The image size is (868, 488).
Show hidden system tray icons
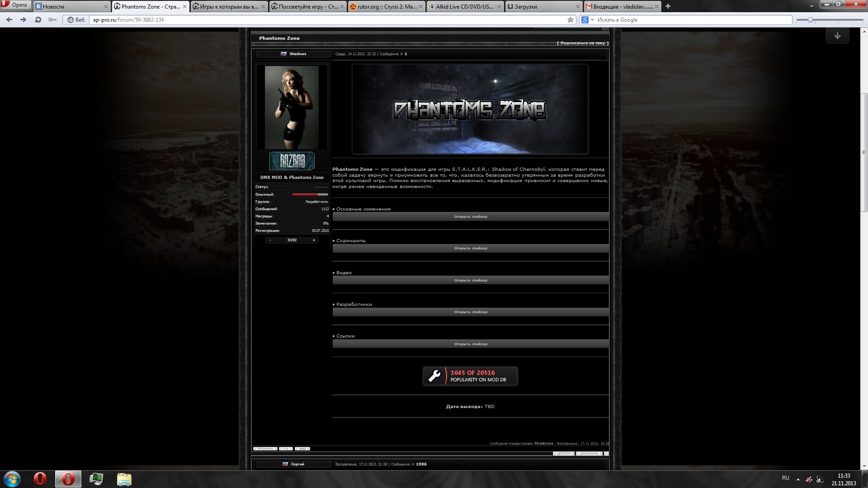coord(798,479)
